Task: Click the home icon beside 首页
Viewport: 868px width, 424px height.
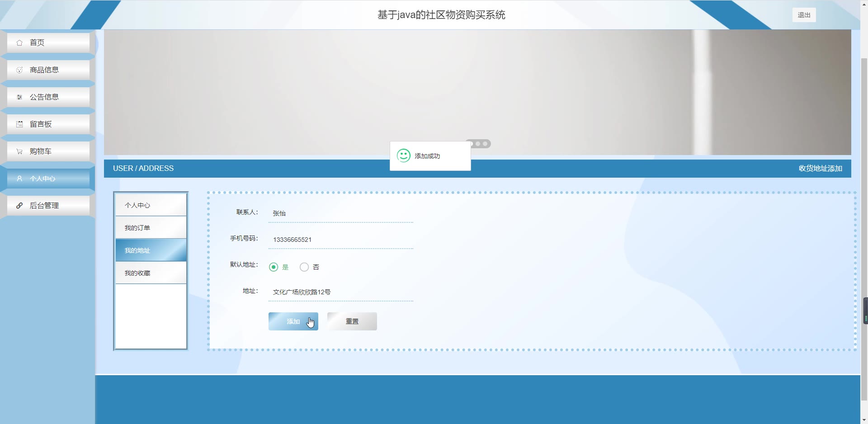Action: (19, 43)
